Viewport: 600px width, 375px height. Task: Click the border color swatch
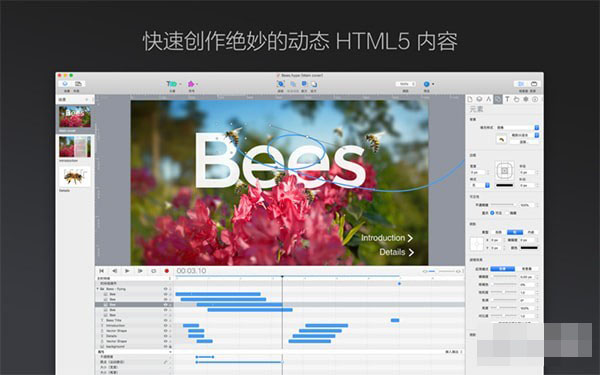coord(505,185)
